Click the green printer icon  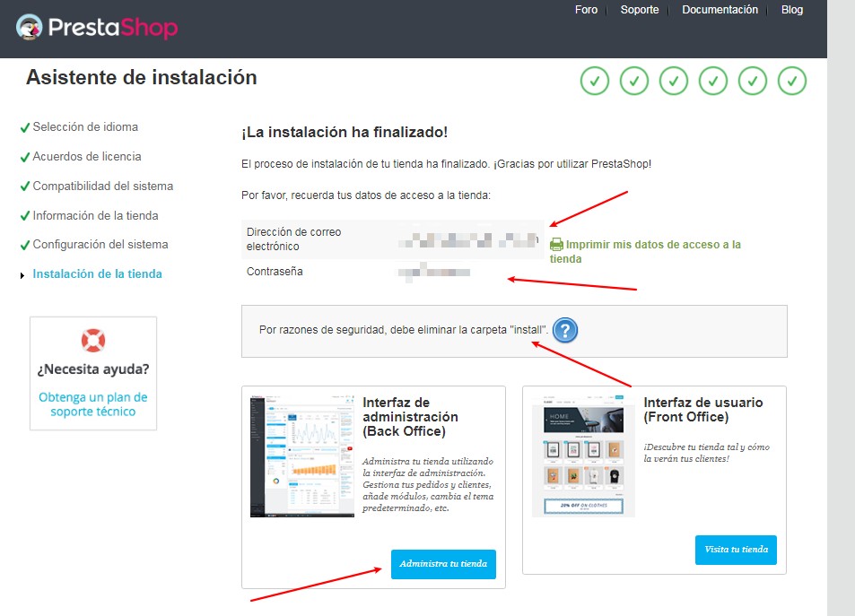tap(556, 244)
